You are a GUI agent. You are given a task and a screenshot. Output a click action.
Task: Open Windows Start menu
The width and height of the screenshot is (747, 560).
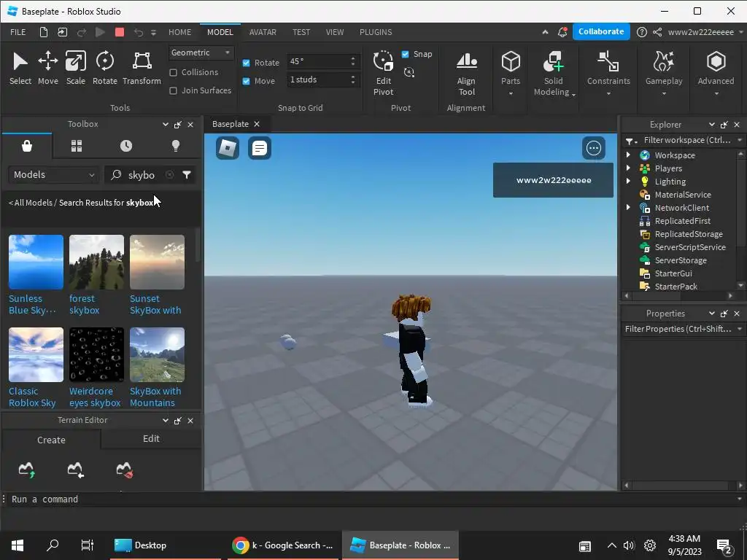pos(18,545)
